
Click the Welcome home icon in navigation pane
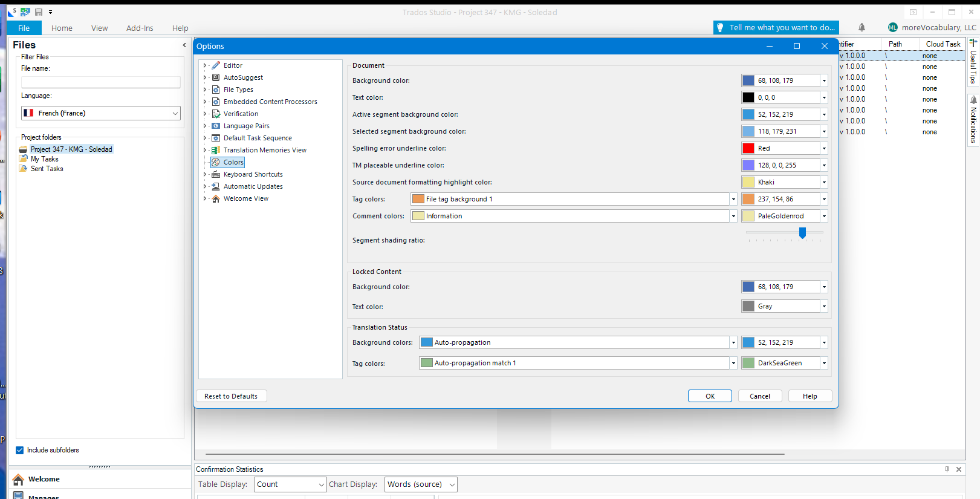[18, 479]
